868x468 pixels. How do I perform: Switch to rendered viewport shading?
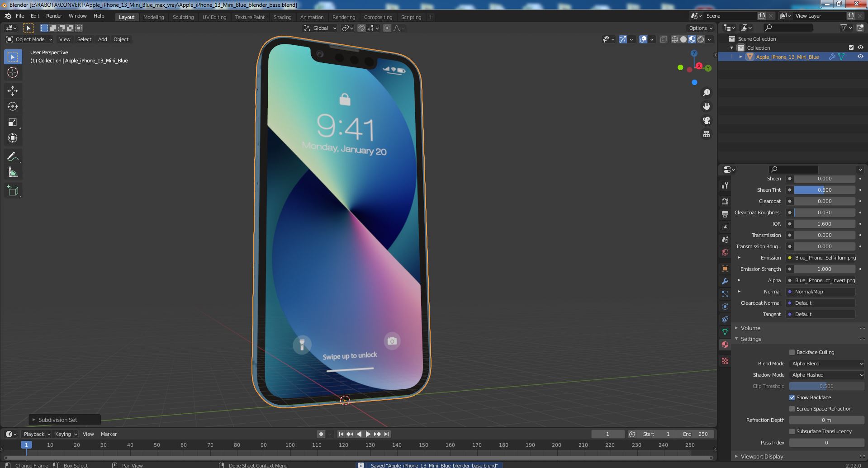point(701,39)
